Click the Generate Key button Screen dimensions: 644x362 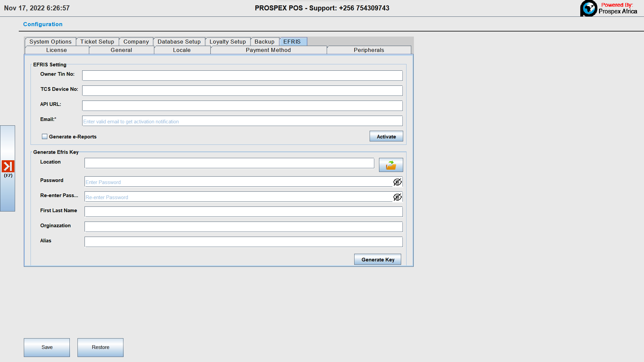[x=378, y=259]
